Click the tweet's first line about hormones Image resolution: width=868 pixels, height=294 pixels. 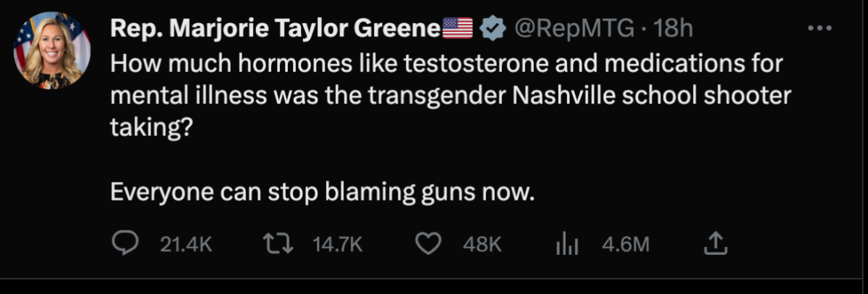tap(447, 63)
